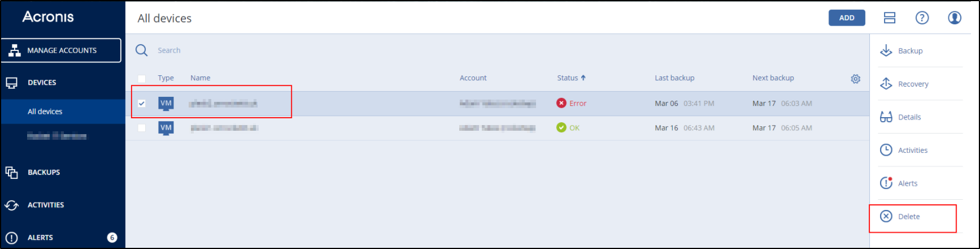Go to Activities in the left sidebar
The image size is (980, 249).
(45, 205)
